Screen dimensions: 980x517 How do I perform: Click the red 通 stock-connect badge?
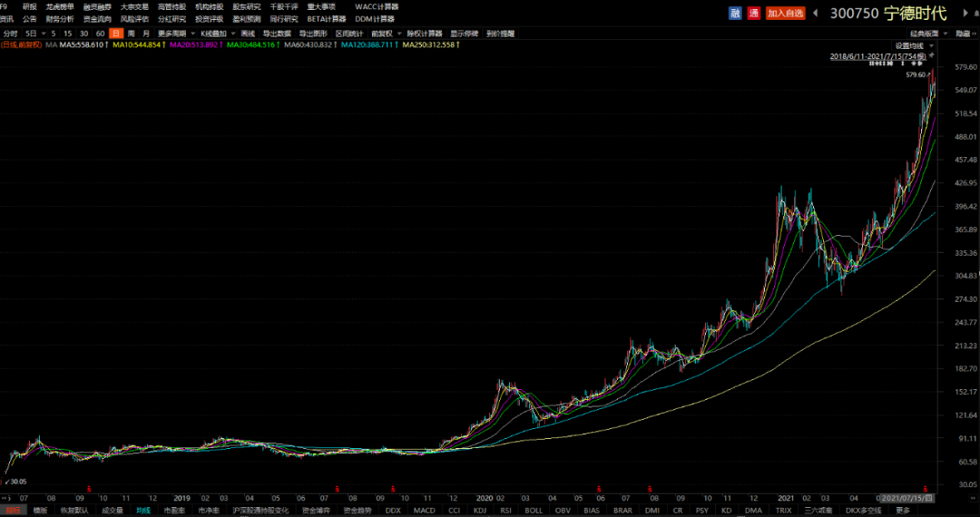[754, 13]
